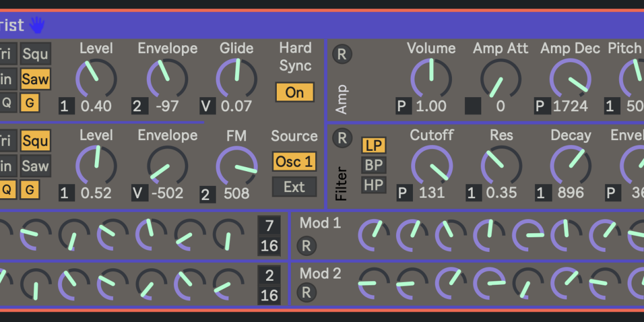Click the hand icon in the device title bar
This screenshot has height=322, width=644.
[37, 25]
